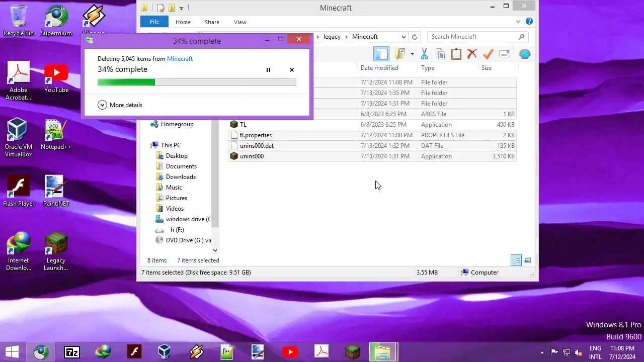Open Legacy Launcher desktop shortcut

click(56, 251)
